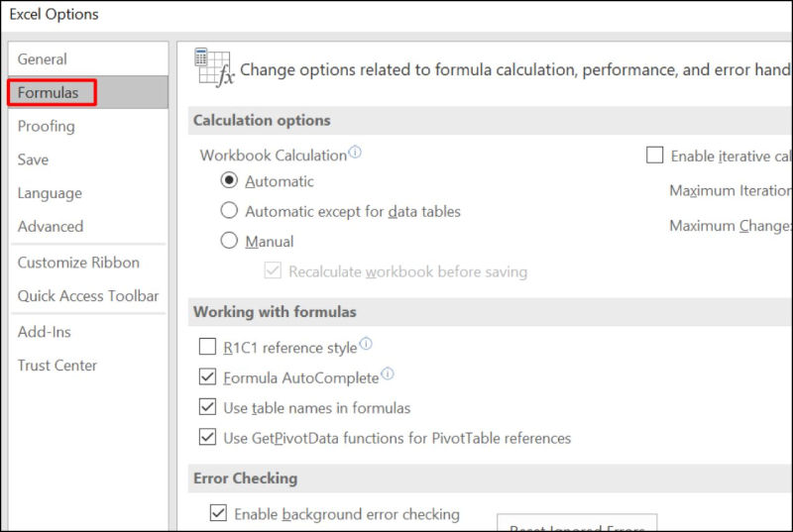Viewport: 793px width, 532px height.
Task: Click the Error Checking section heading
Action: [245, 478]
